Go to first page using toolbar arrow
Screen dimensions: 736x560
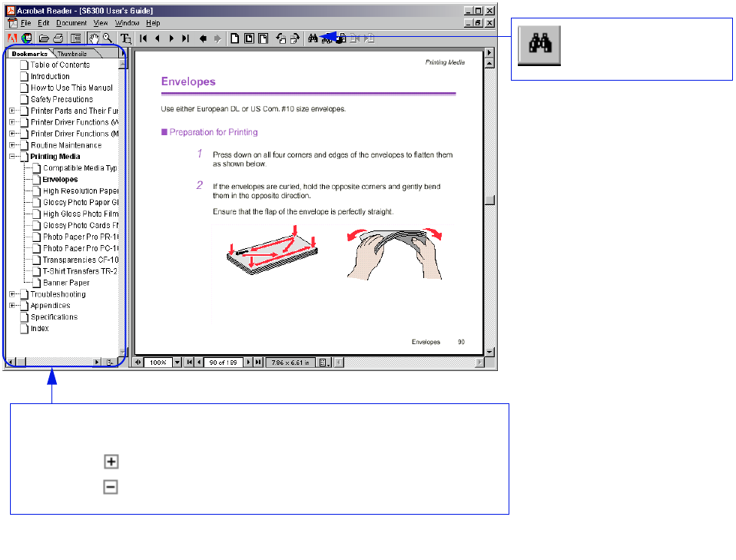click(144, 38)
